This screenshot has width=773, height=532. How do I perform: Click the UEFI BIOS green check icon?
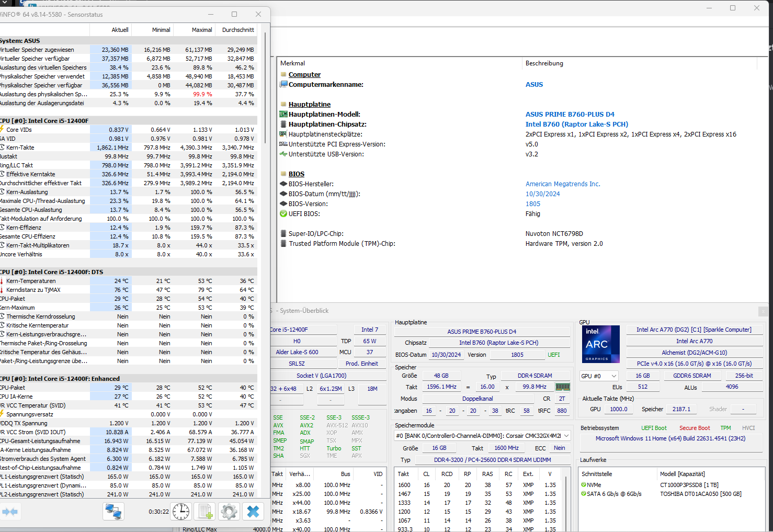coord(283,214)
